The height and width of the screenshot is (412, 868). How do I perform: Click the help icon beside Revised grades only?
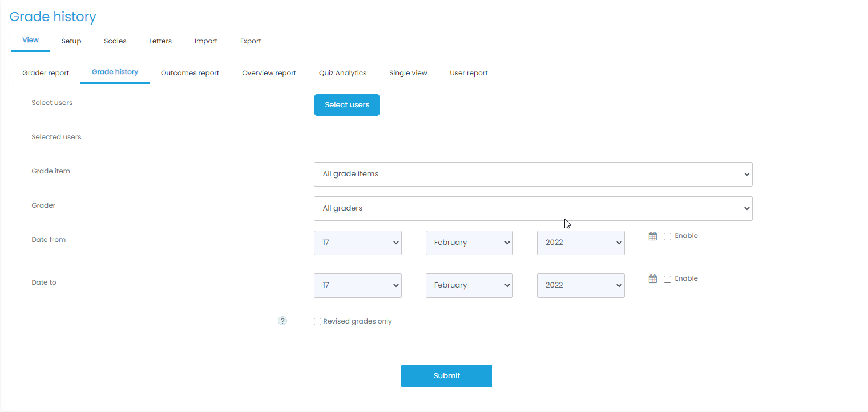pos(282,321)
